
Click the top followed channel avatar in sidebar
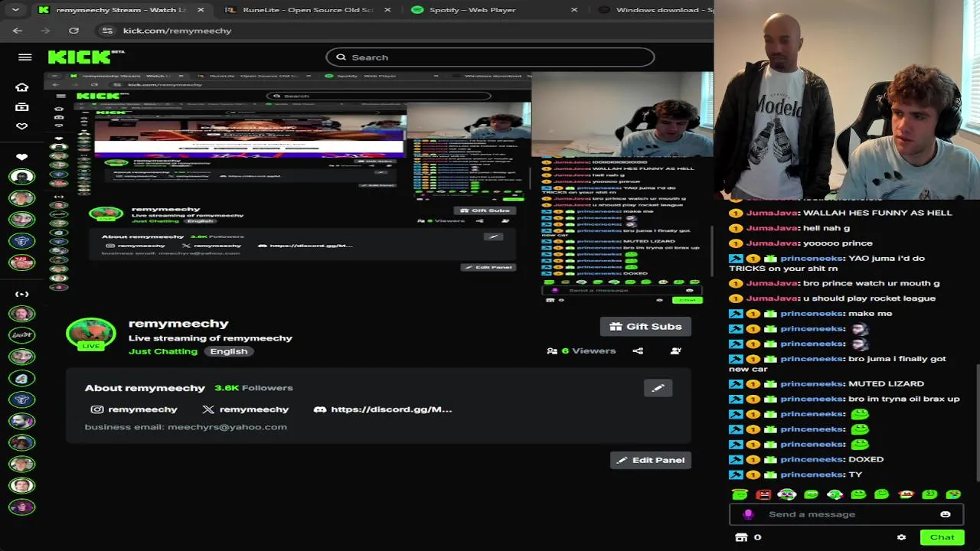(22, 177)
